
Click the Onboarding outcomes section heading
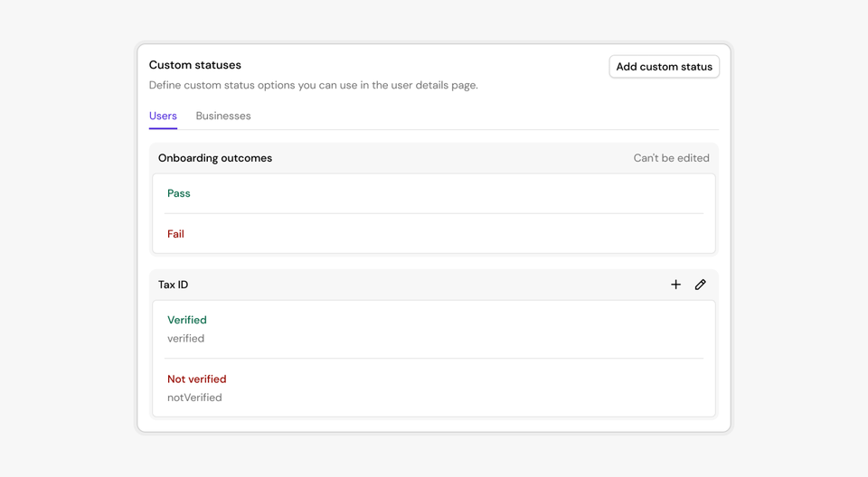pos(215,158)
